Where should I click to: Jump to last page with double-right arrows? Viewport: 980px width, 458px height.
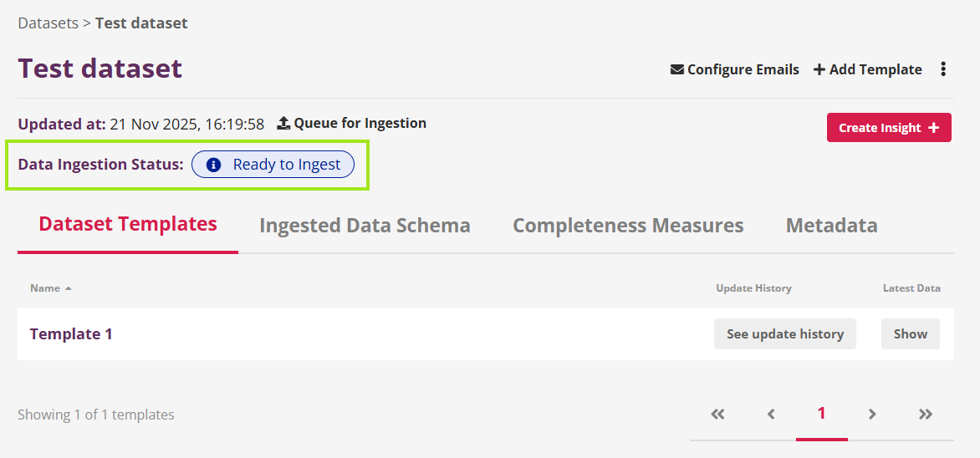(925, 414)
